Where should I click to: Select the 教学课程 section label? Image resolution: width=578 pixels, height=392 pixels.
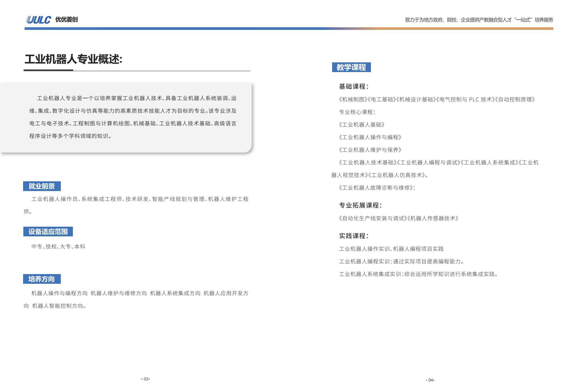pyautogui.click(x=352, y=67)
